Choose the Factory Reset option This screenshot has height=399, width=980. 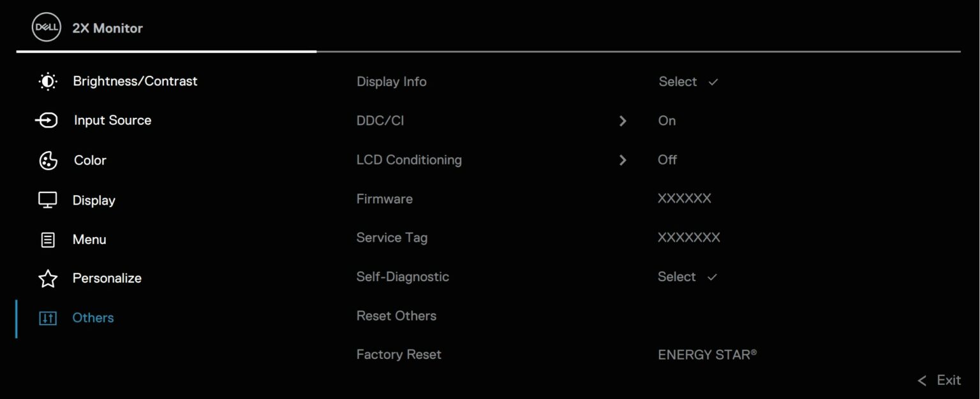[399, 354]
